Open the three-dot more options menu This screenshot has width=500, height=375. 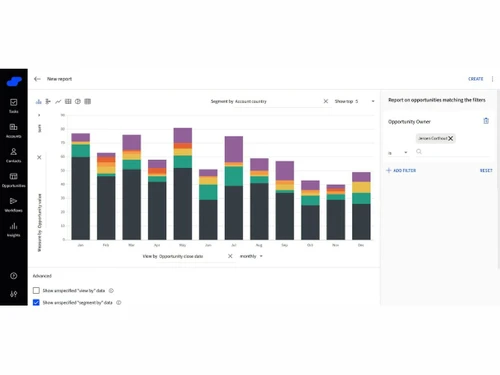(x=492, y=79)
